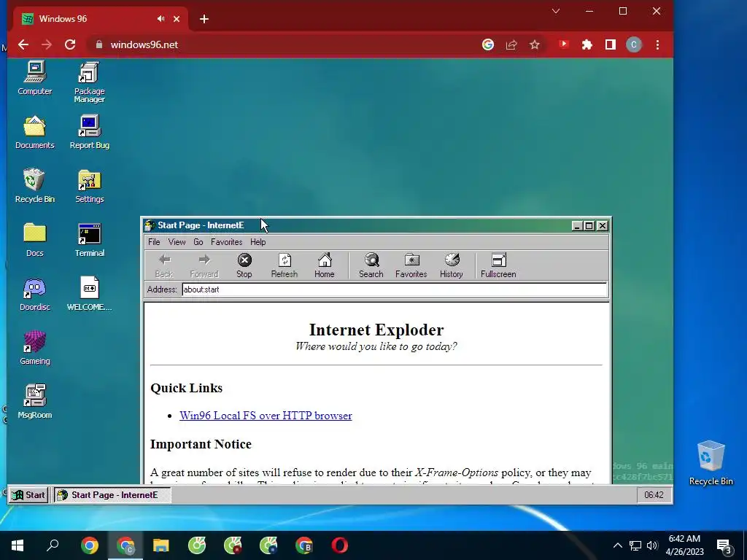The height and width of the screenshot is (560, 747).
Task: Click Search in InternetE toolbar
Action: [x=371, y=265]
